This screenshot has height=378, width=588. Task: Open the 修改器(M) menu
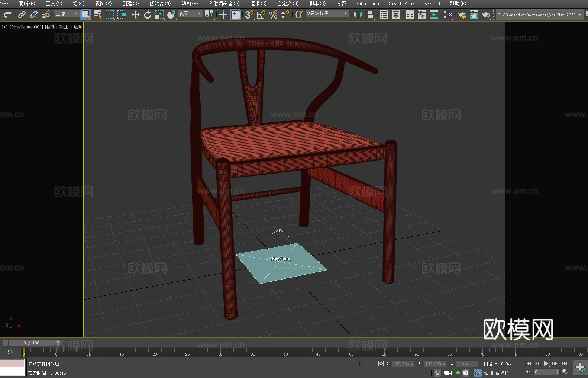(x=160, y=3)
